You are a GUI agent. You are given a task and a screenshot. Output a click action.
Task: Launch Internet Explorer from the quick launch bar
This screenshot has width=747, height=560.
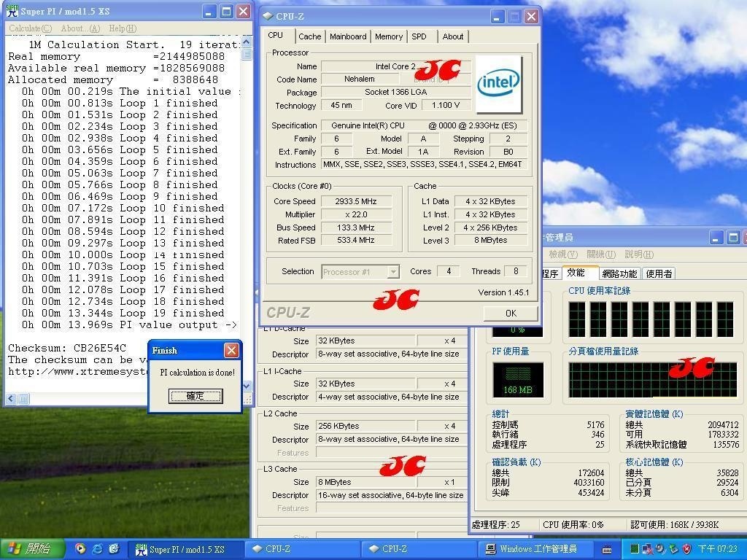pos(96,548)
